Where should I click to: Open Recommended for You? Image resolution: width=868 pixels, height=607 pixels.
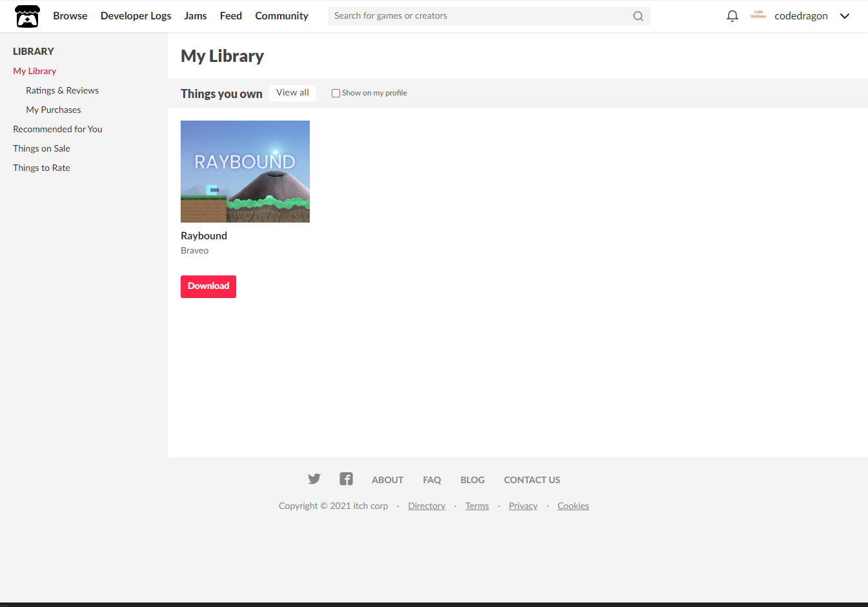tap(57, 129)
